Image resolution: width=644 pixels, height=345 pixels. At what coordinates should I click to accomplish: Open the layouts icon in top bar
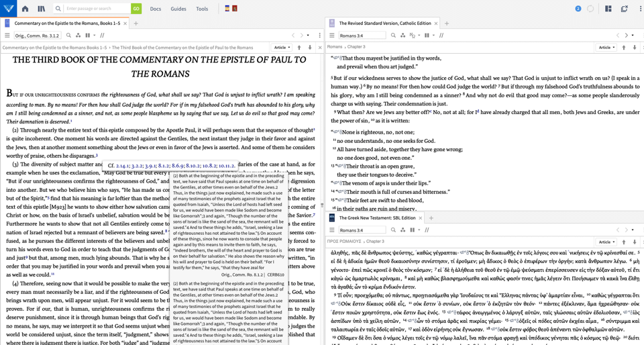pyautogui.click(x=608, y=9)
